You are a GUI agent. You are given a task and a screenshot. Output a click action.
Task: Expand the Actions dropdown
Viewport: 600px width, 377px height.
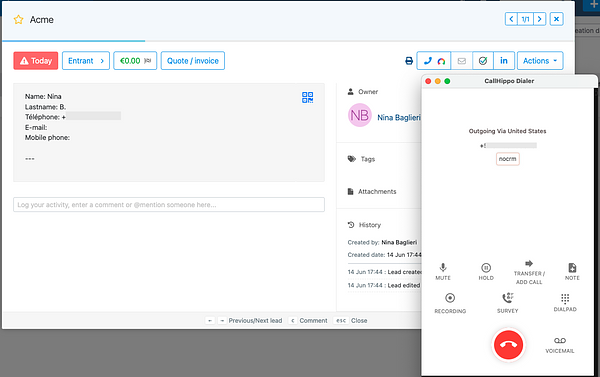(540, 61)
